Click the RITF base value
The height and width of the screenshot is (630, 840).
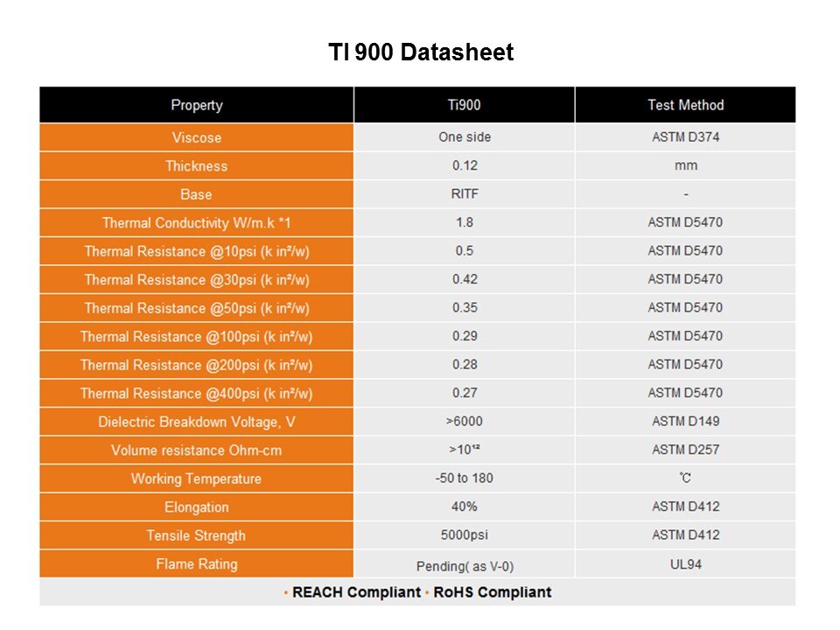tap(464, 194)
